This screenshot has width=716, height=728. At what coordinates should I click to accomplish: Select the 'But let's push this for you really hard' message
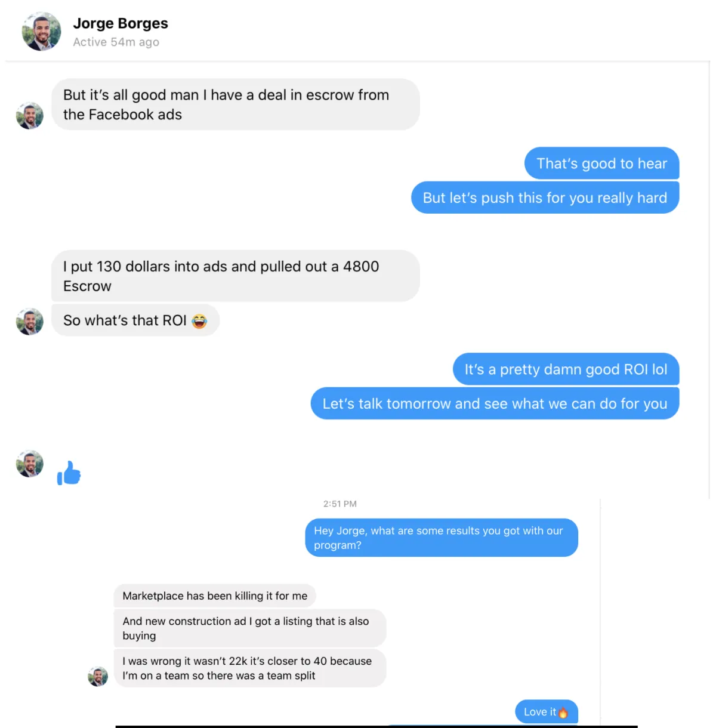pos(545,198)
